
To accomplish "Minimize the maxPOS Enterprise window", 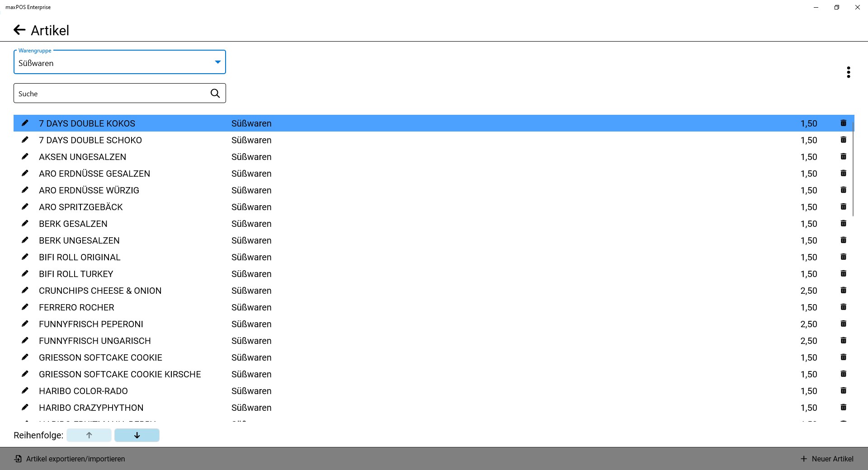I will tap(816, 7).
